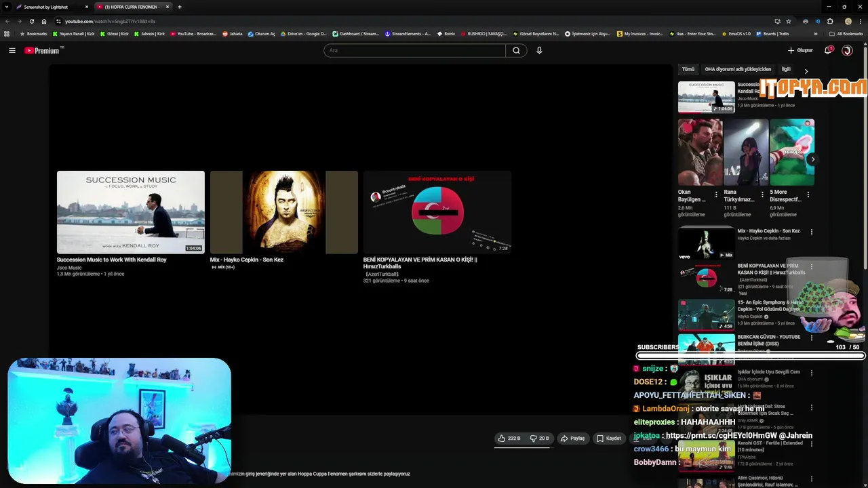Dislike the video with thumbs down
Viewport: 868px width, 488px height.
539,439
